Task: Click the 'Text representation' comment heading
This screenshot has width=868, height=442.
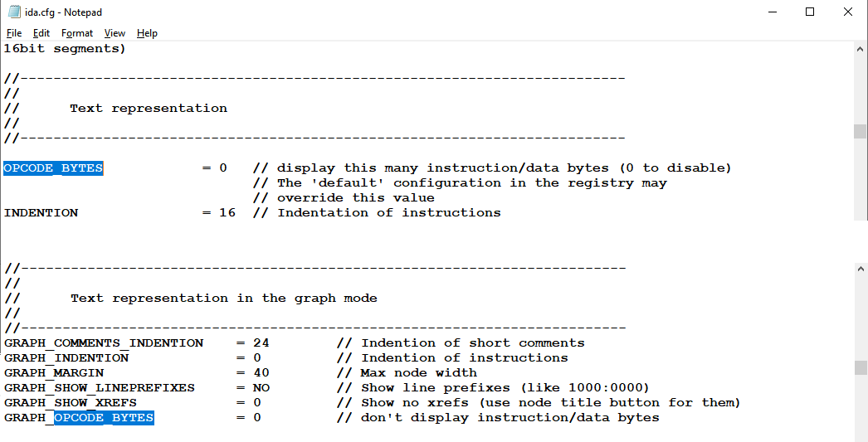Action: point(149,109)
